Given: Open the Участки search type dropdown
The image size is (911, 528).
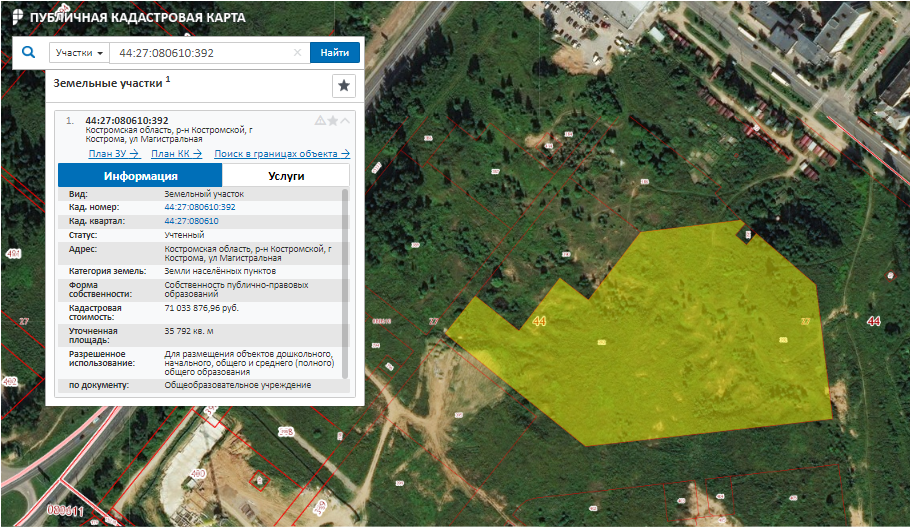Looking at the screenshot, I should pyautogui.click(x=79, y=53).
